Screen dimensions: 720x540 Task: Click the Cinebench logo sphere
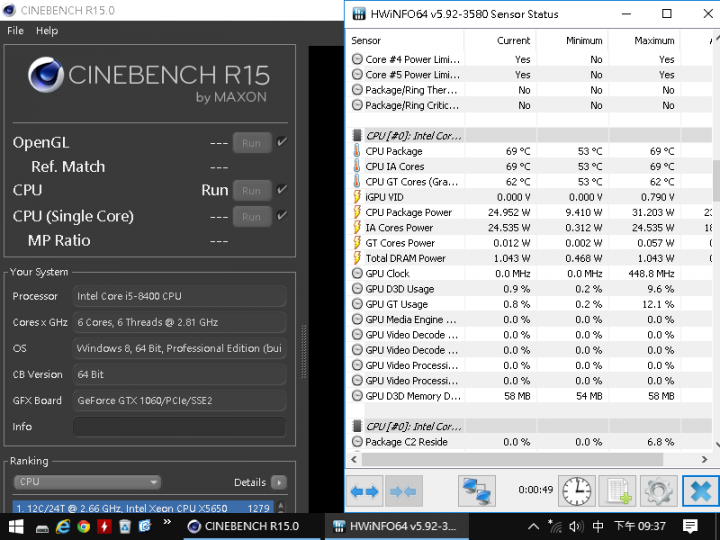[x=45, y=74]
